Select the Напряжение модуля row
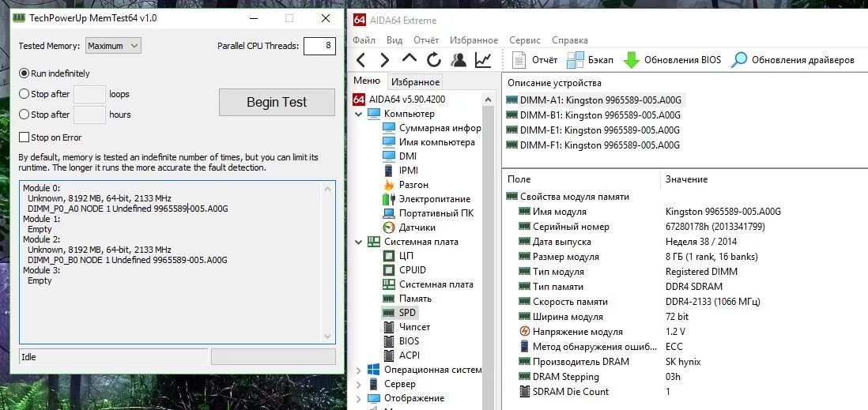This screenshot has width=868, height=410. click(685, 332)
